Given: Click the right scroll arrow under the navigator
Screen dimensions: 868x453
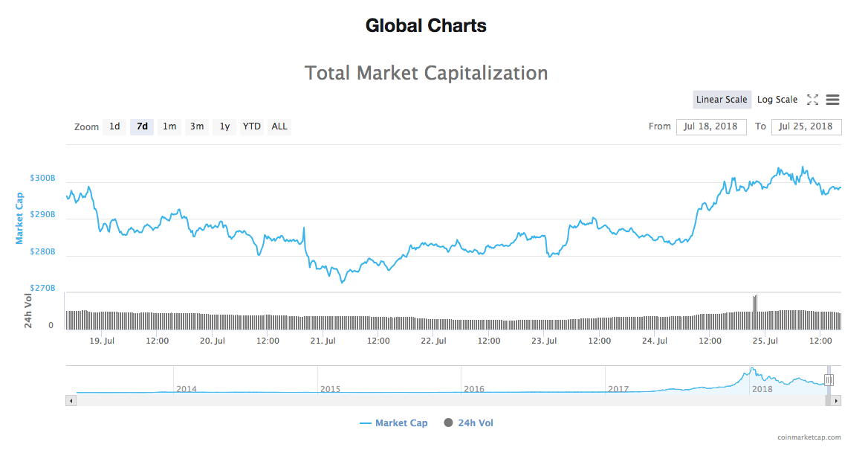Looking at the screenshot, I should [837, 400].
